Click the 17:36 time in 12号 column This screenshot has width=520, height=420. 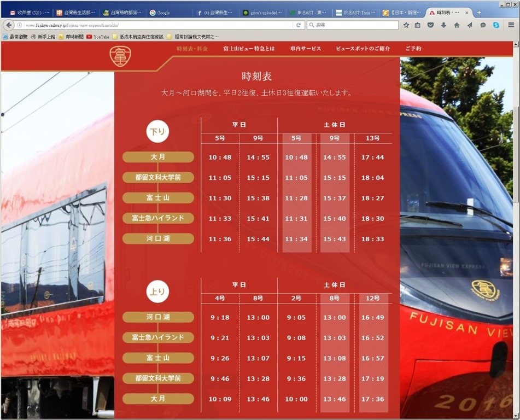click(373, 399)
